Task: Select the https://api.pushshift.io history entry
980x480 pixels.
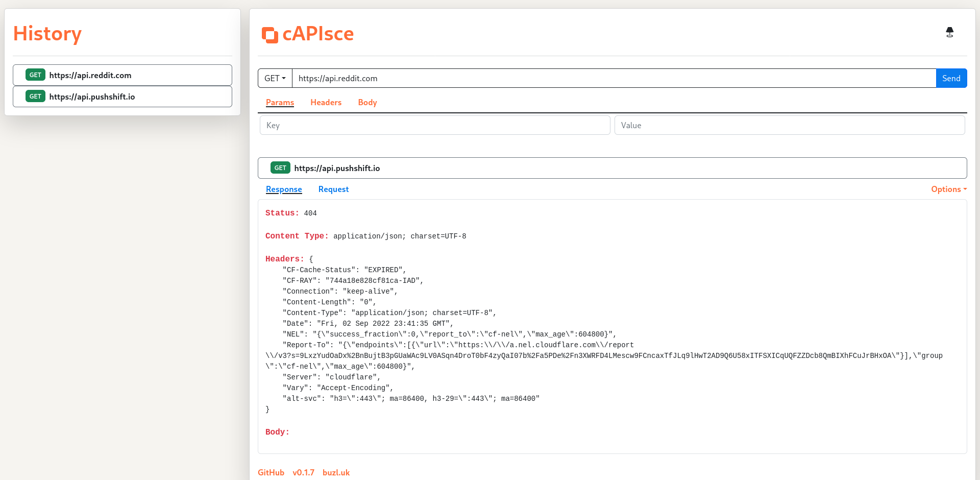Action: pyautogui.click(x=122, y=96)
